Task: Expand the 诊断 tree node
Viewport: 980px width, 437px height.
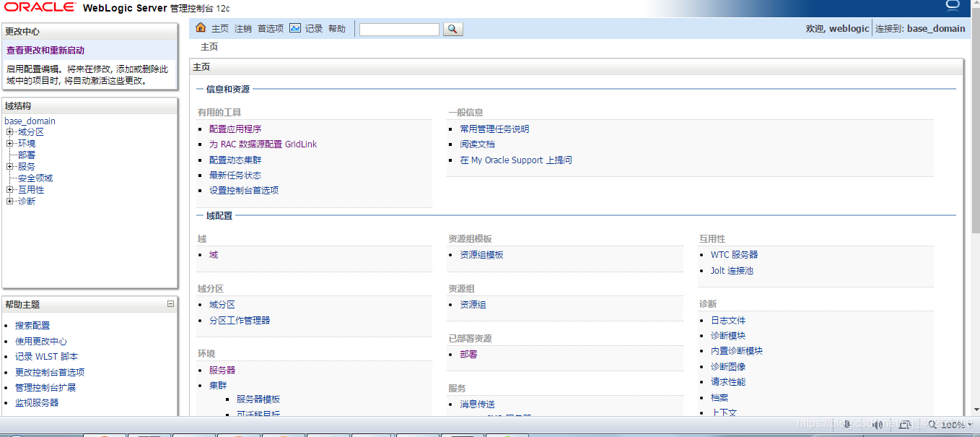Action: pos(10,202)
